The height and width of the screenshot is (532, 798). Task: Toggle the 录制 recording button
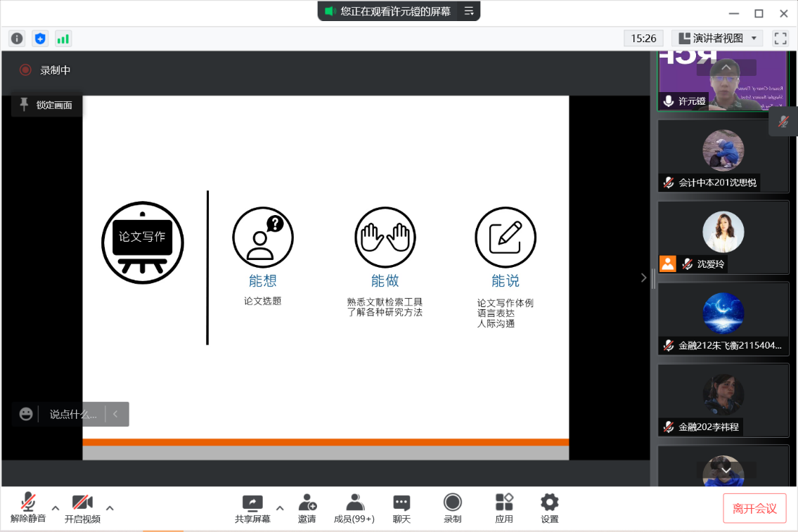pos(452,508)
